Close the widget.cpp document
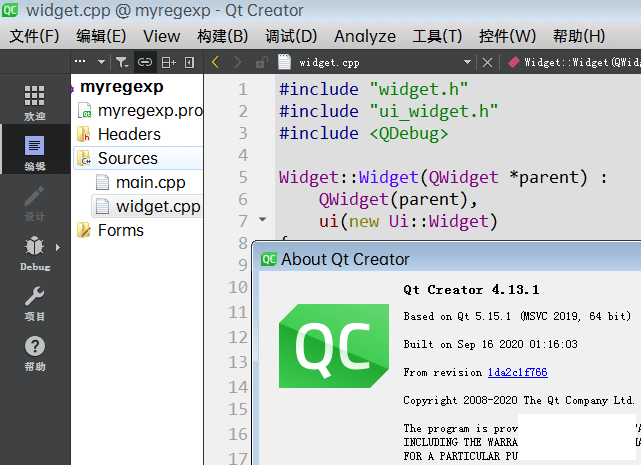641x465 pixels. point(487,62)
